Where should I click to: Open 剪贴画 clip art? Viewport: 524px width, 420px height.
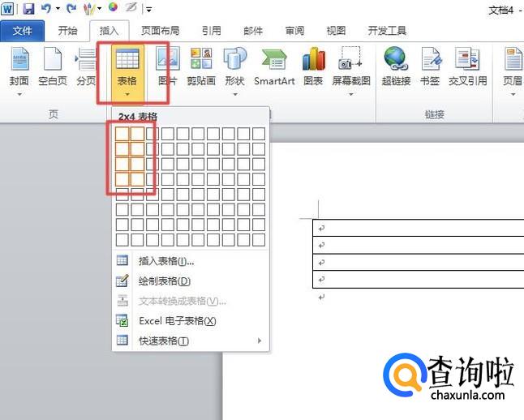[201, 66]
